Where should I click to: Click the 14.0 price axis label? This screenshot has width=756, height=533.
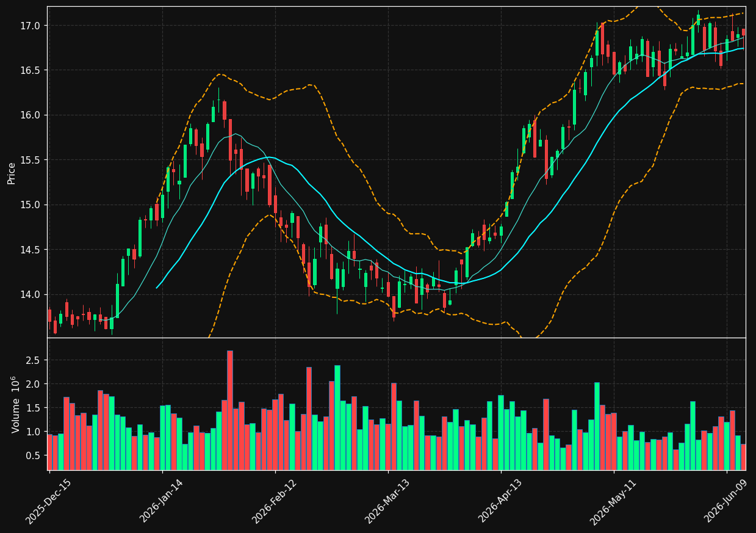click(31, 295)
